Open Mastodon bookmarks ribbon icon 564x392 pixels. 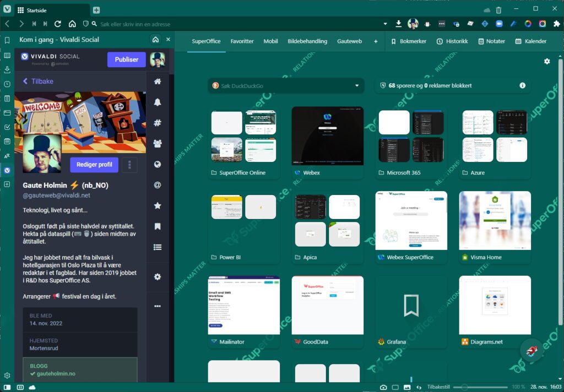[158, 226]
